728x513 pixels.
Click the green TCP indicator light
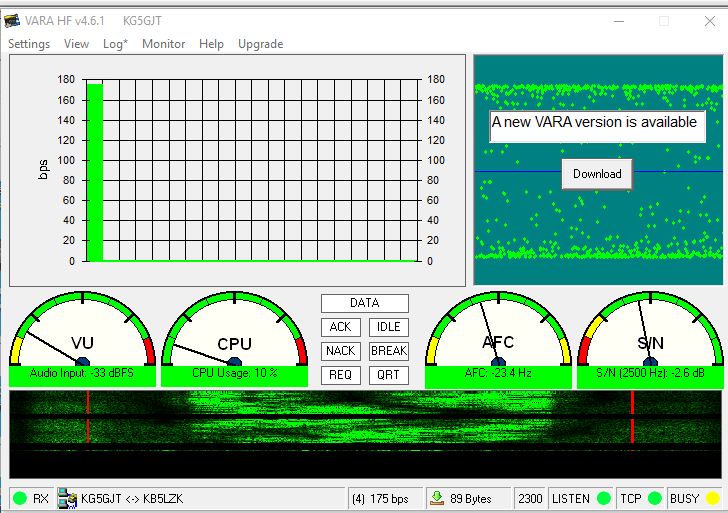654,498
